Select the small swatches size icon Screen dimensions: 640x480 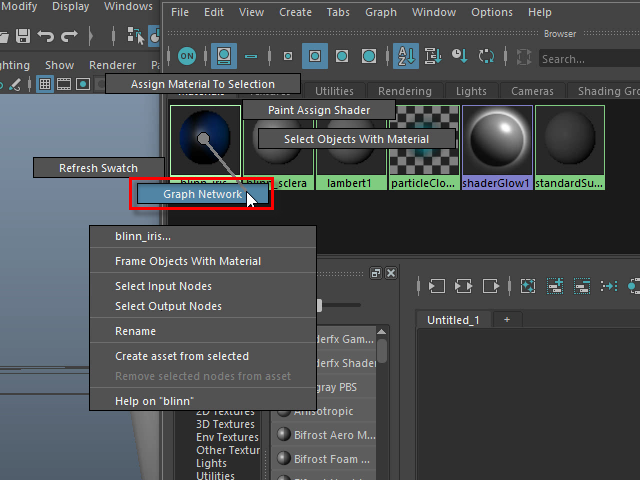[x=288, y=57]
